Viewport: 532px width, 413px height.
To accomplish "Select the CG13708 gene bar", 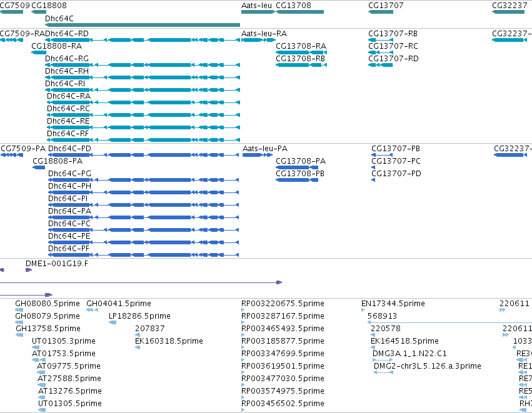I will tap(300, 12).
